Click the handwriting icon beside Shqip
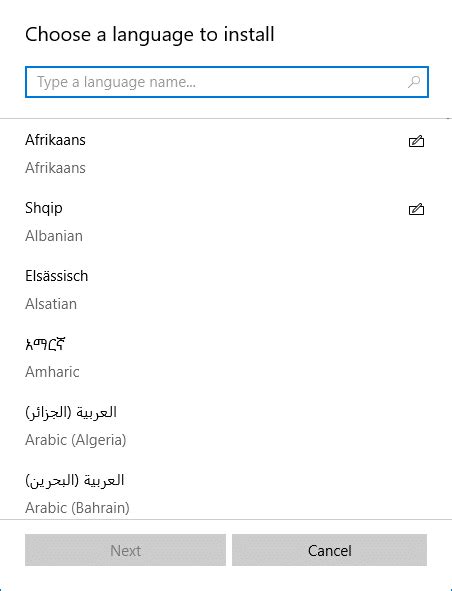The height and width of the screenshot is (591, 452). (x=416, y=209)
